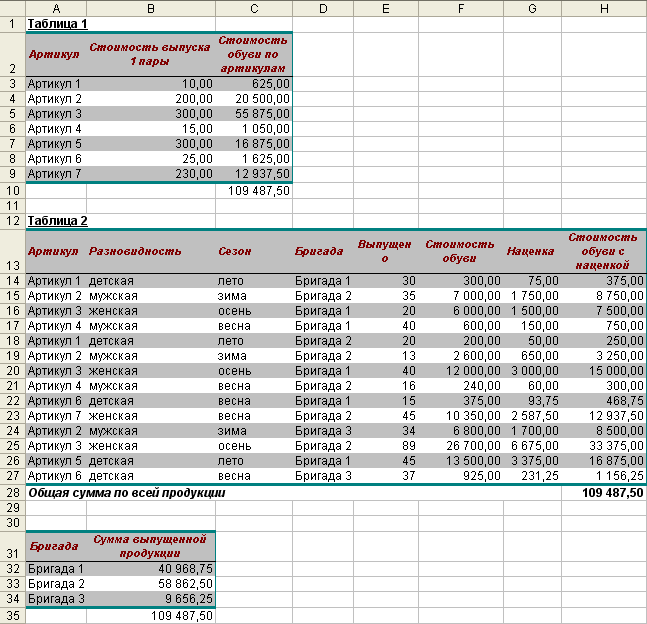Click the 'Наценка' column header

click(530, 251)
